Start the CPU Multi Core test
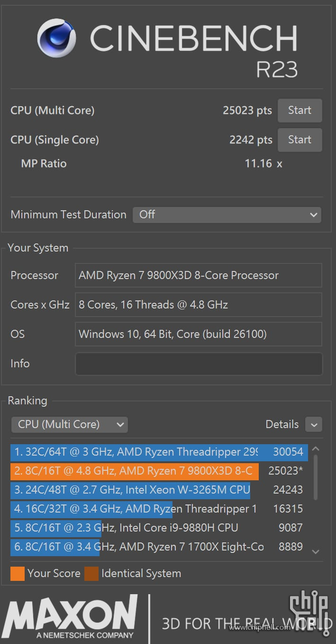The height and width of the screenshot is (644, 336). pyautogui.click(x=300, y=111)
